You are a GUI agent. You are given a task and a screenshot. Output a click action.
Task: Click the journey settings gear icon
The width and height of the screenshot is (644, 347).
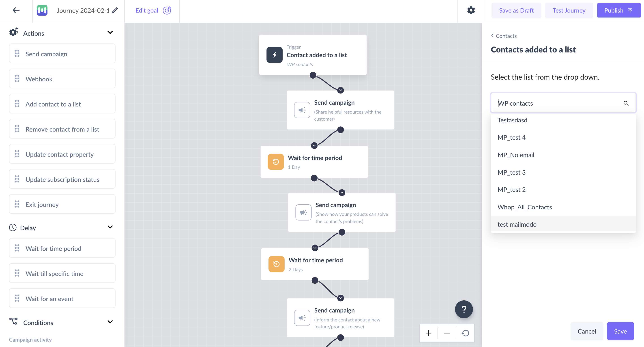[x=471, y=10]
